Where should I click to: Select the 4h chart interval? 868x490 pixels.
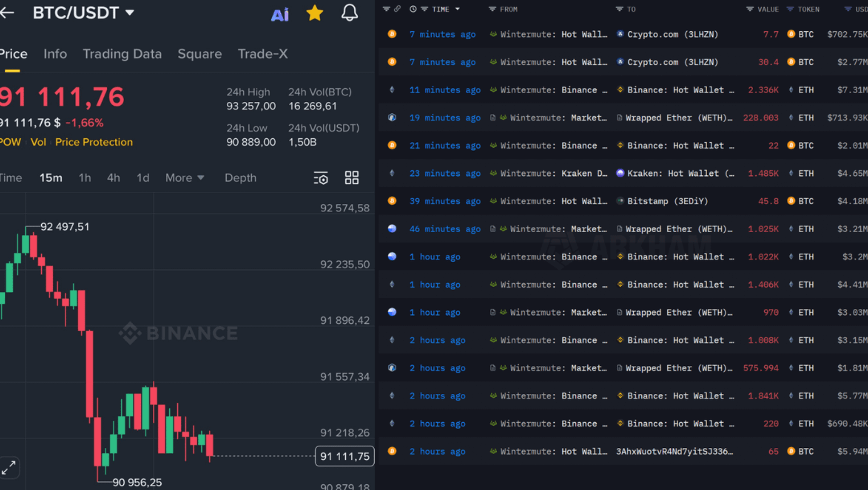[113, 178]
